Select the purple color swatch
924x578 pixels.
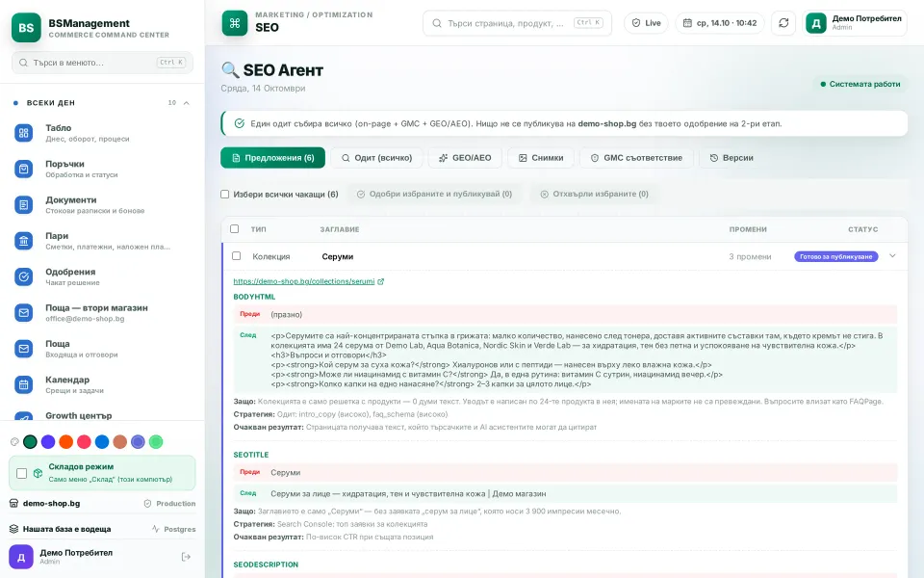click(x=48, y=442)
